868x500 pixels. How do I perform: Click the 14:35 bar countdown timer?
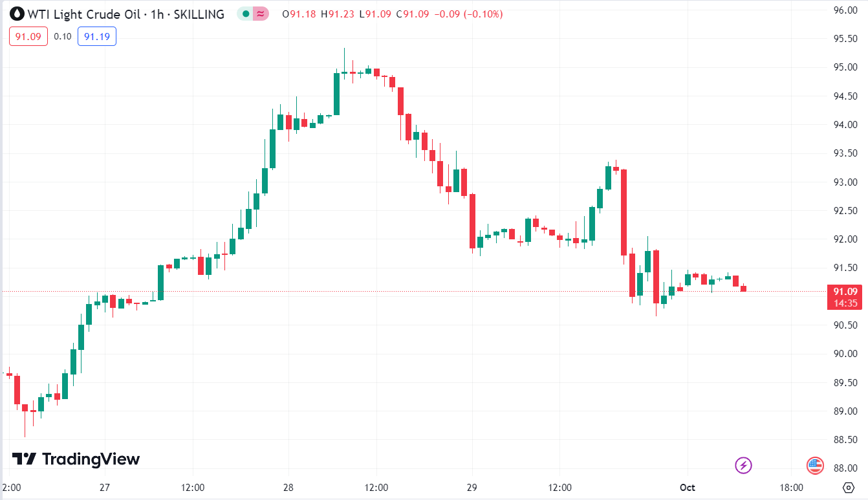coord(846,303)
